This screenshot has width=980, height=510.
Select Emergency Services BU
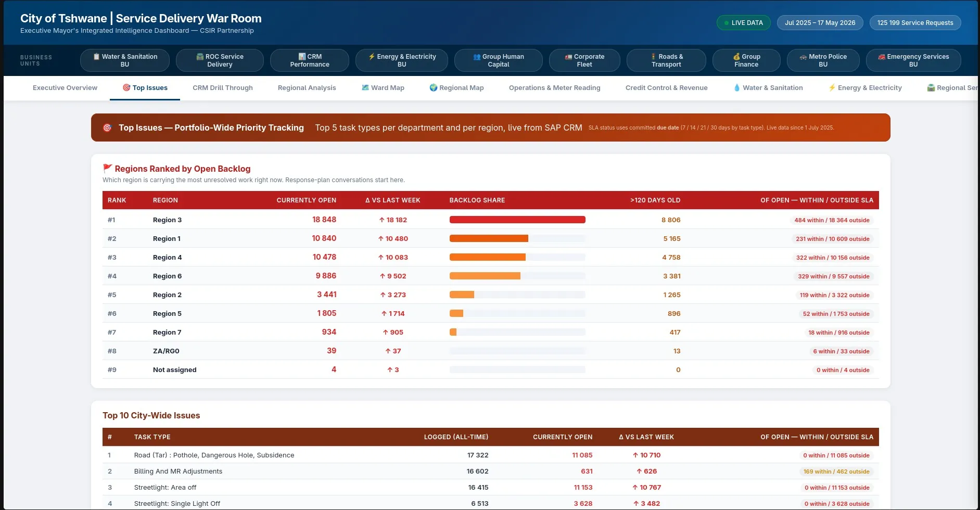click(x=913, y=60)
